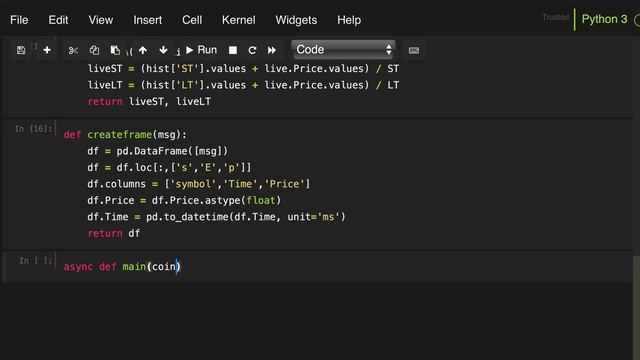
Task: Open the Edit menu
Action: click(x=58, y=20)
